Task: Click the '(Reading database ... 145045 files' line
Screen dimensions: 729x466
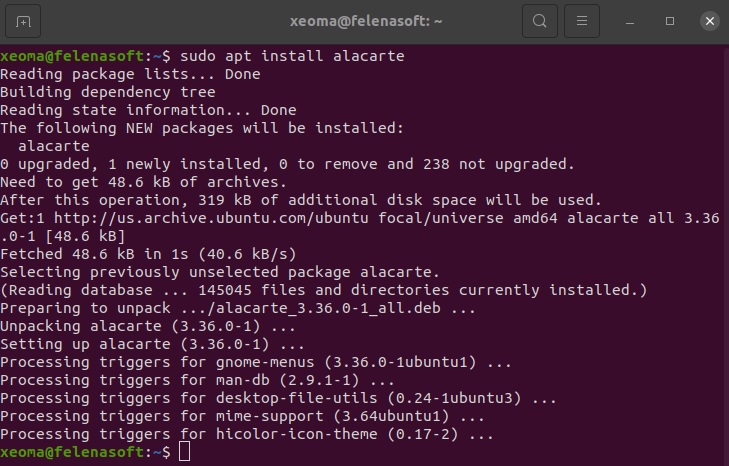Action: tap(324, 290)
